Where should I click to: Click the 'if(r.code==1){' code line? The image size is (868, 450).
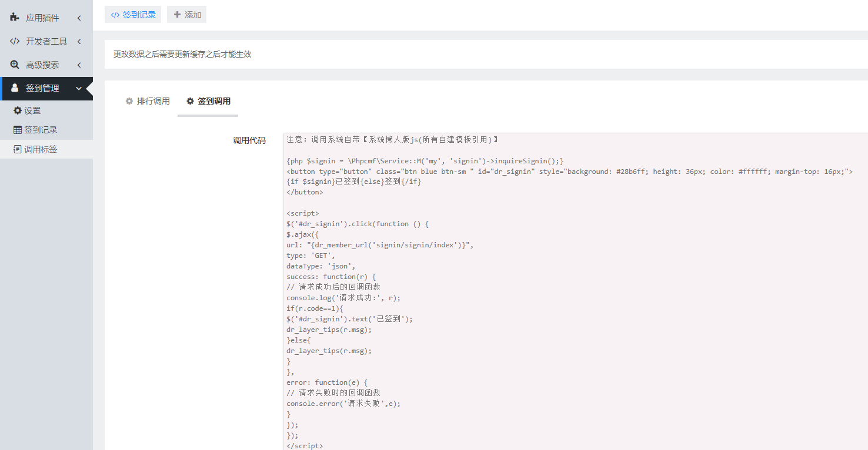315,308
